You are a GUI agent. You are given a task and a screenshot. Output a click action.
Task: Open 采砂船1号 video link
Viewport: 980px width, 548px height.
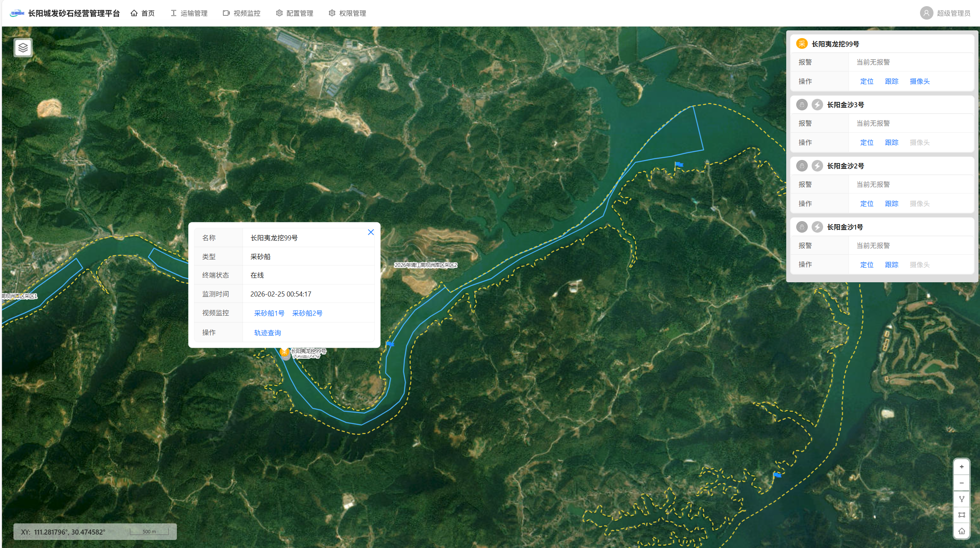(269, 313)
